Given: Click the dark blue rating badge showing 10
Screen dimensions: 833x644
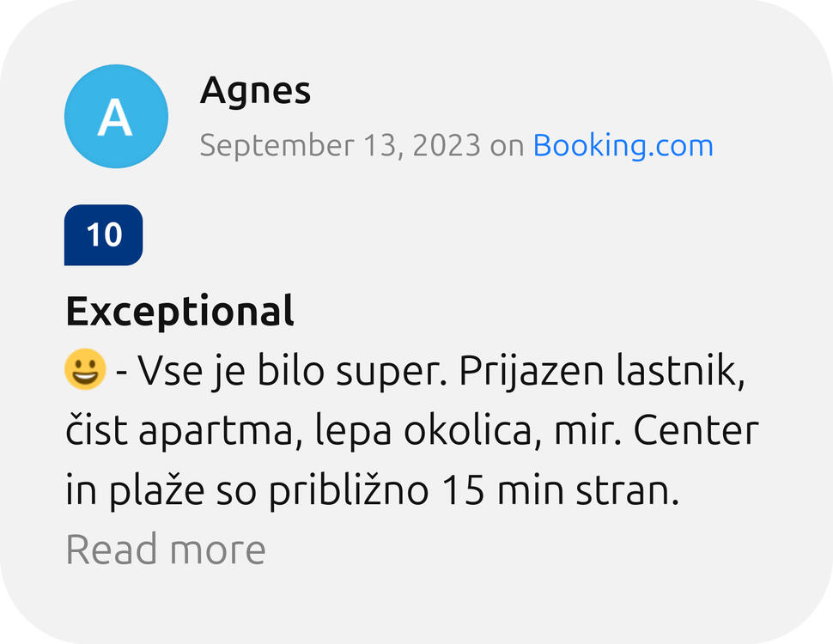Looking at the screenshot, I should tap(104, 235).
